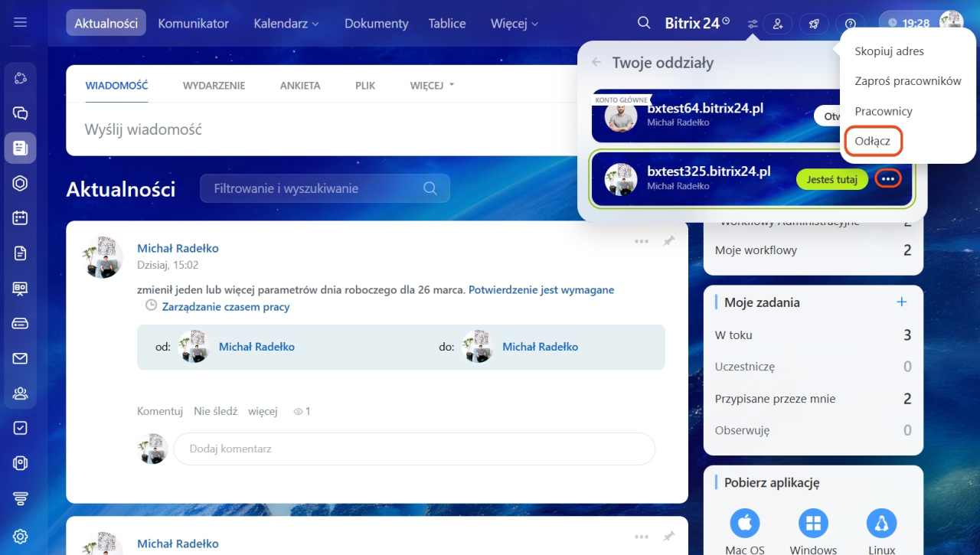Switch to the ANKIETA tab
Image resolution: width=980 pixels, height=555 pixels.
(300, 86)
